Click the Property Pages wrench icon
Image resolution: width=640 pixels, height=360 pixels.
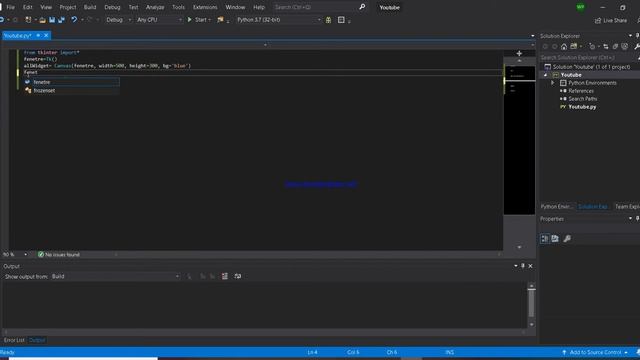(567, 239)
